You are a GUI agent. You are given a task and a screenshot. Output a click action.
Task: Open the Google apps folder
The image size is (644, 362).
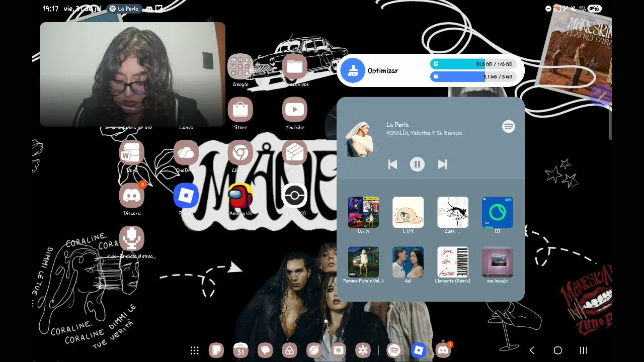click(240, 66)
